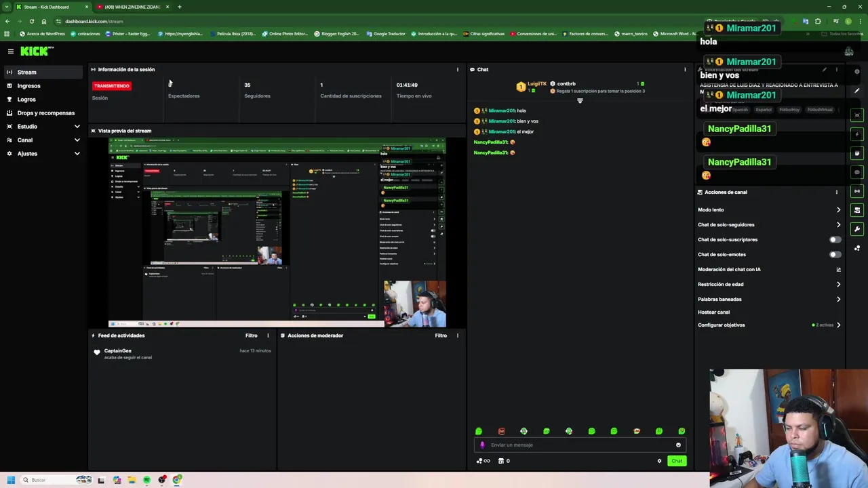Click the channel points infinity icon
Image resolution: width=868 pixels, height=488 pixels.
point(483,461)
